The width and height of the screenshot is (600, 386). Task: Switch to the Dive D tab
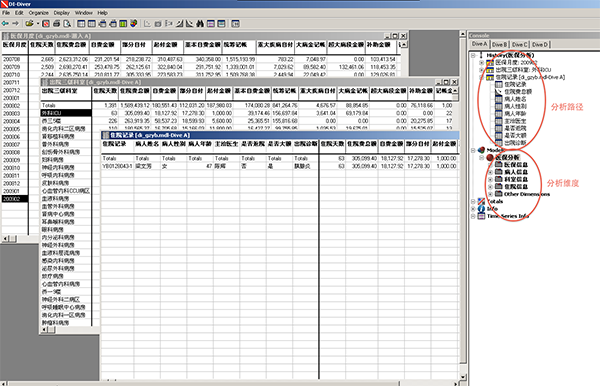540,45
